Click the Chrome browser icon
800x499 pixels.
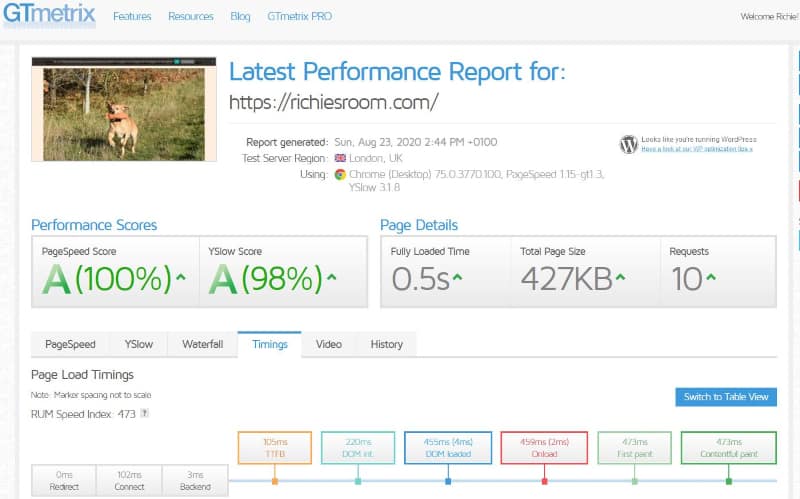tap(340, 174)
